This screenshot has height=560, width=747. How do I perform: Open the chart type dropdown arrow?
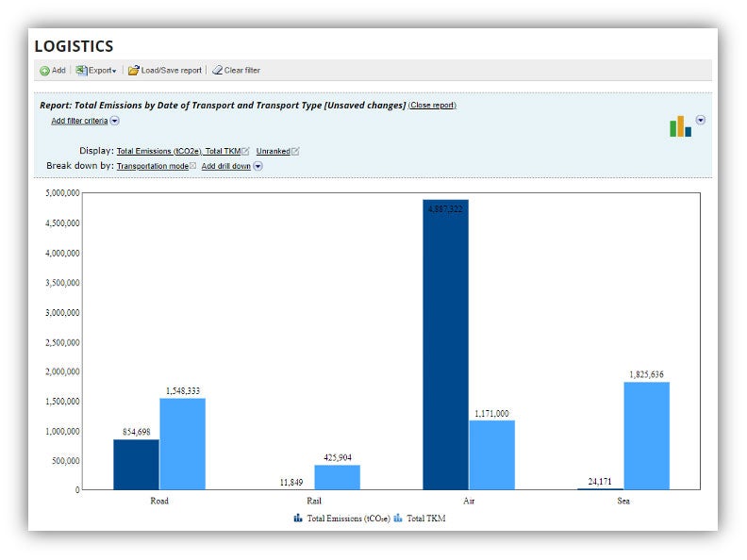pos(701,121)
